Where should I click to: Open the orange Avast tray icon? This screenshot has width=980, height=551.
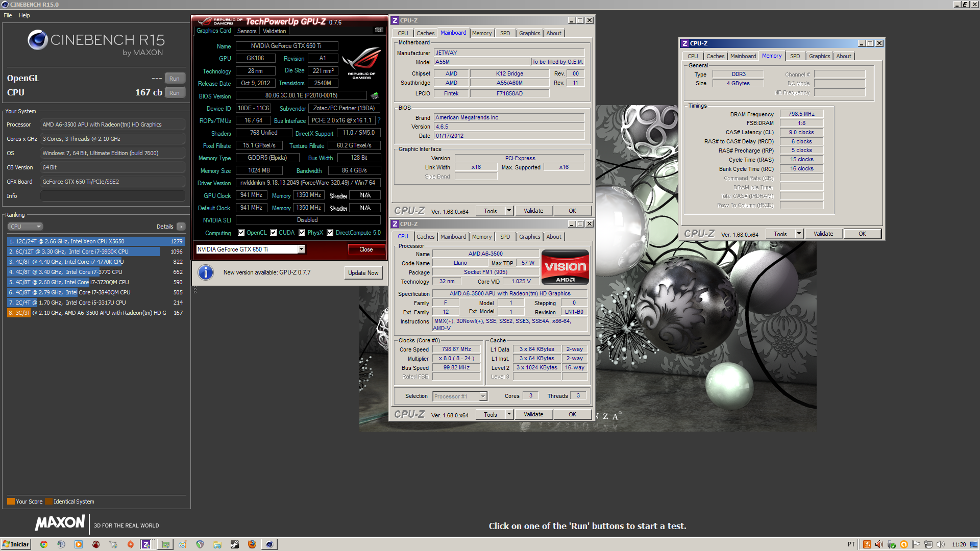click(904, 544)
